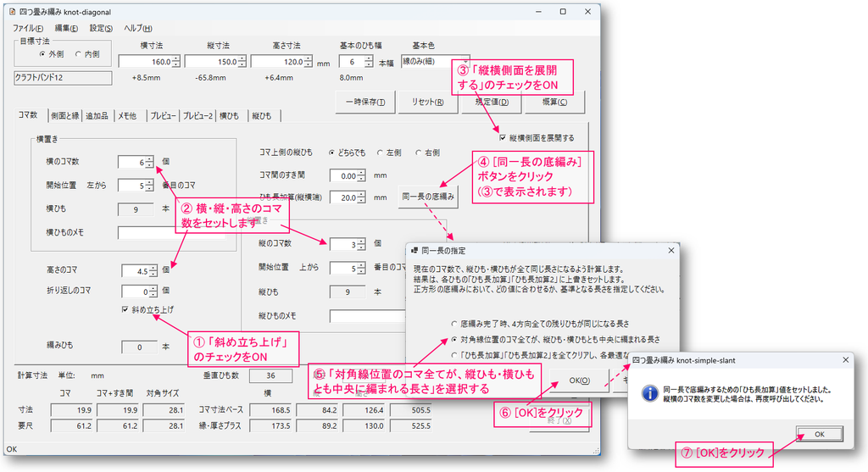Image resolution: width=868 pixels, height=472 pixels.
Task: Switch to the プレビュー tab
Action: (164, 115)
